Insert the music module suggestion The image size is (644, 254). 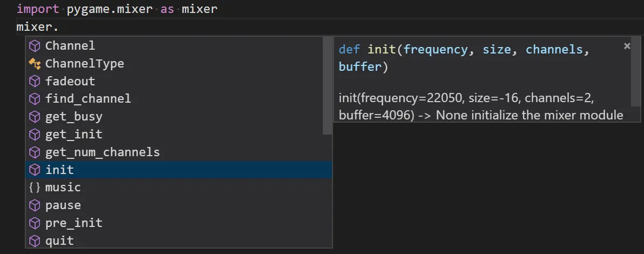63,188
